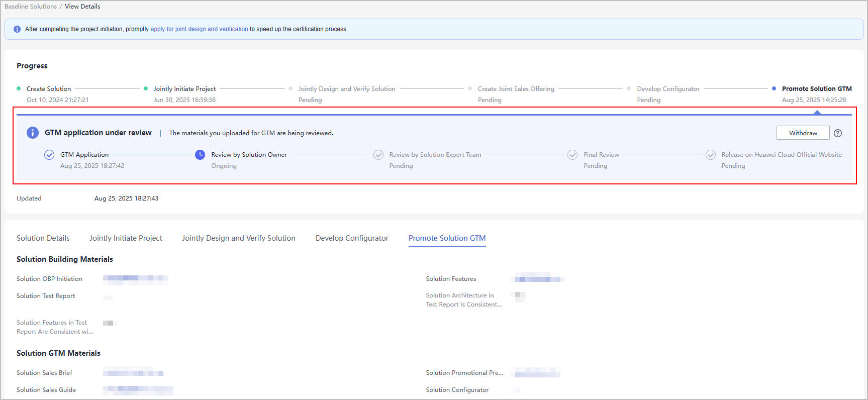The width and height of the screenshot is (868, 400).
Task: Click the Review by Solution Owner clock icon
Action: 200,155
